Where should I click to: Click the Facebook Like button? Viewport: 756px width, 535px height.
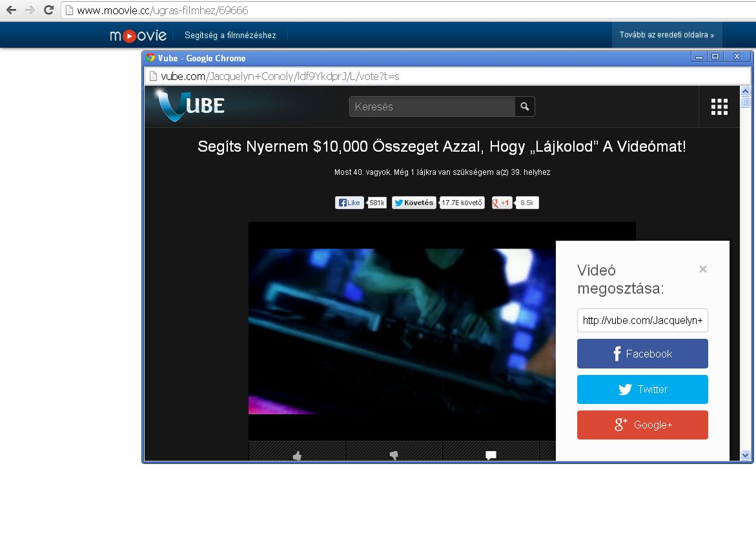pos(349,203)
